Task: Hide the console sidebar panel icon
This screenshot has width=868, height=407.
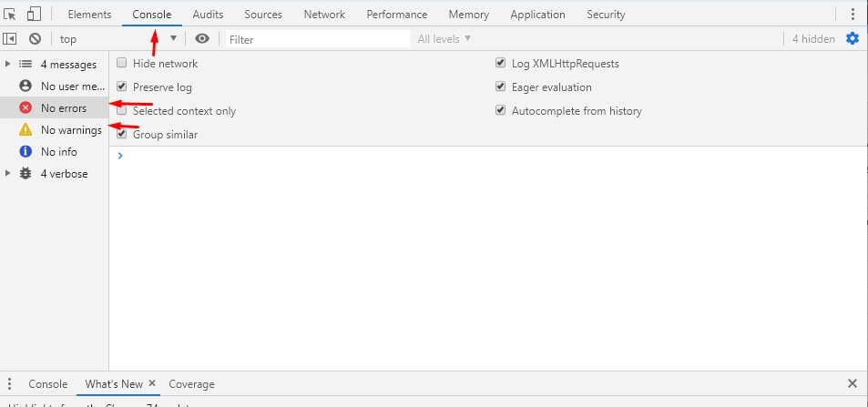Action: pos(10,39)
